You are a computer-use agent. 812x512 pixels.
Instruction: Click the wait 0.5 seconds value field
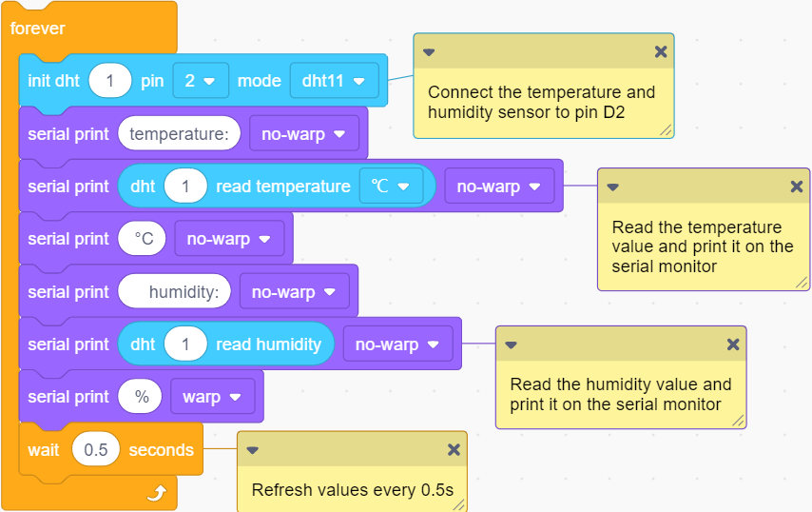point(96,449)
